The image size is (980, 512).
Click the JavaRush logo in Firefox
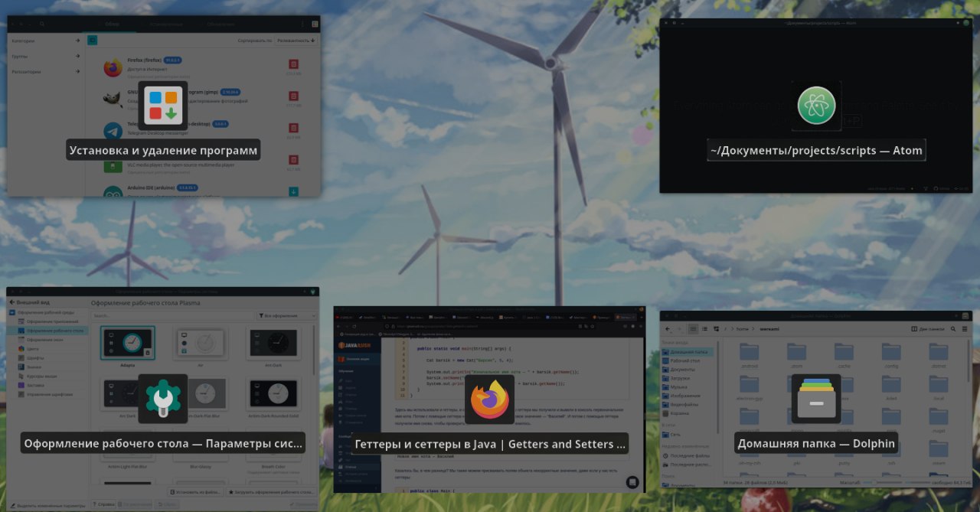pyautogui.click(x=353, y=344)
